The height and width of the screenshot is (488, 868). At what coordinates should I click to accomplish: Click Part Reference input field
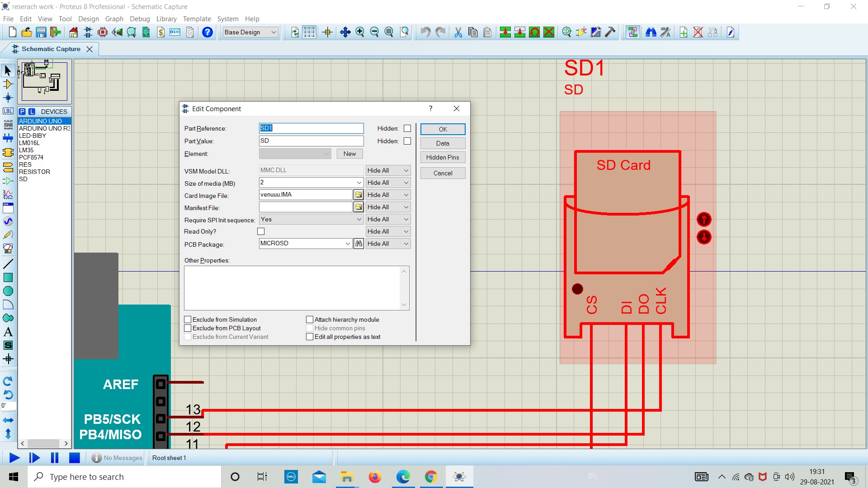pyautogui.click(x=312, y=127)
